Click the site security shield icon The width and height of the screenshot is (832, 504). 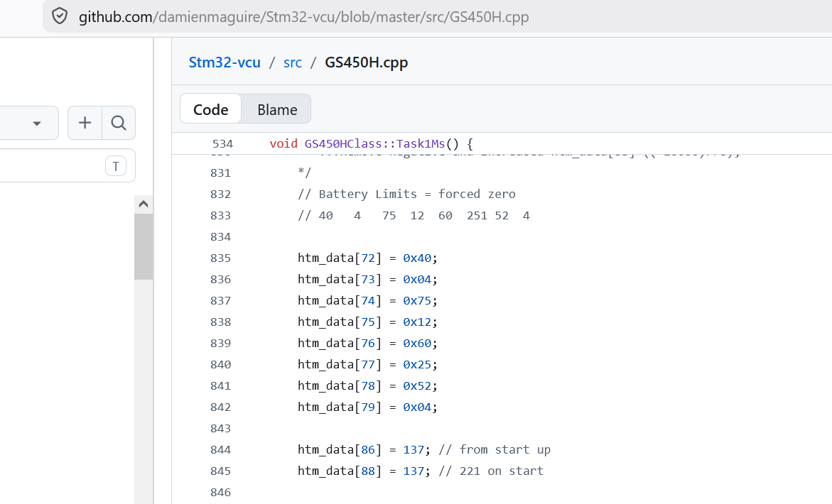click(60, 16)
